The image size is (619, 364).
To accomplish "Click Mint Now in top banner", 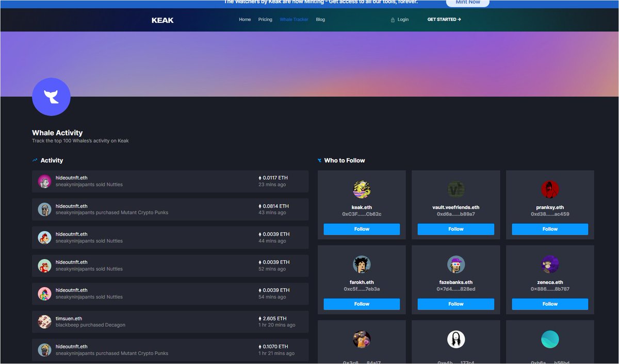I will 467,3.
